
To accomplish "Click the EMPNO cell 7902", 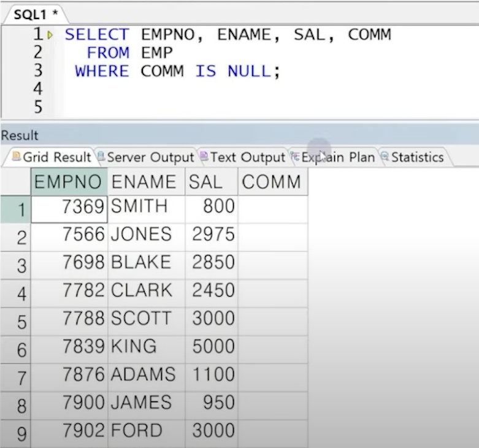I will pos(69,434).
